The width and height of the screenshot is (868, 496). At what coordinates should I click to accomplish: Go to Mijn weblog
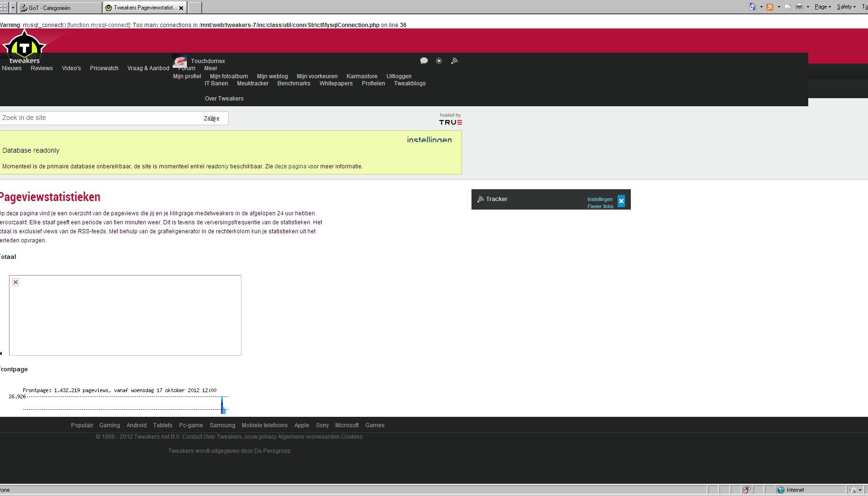point(272,76)
